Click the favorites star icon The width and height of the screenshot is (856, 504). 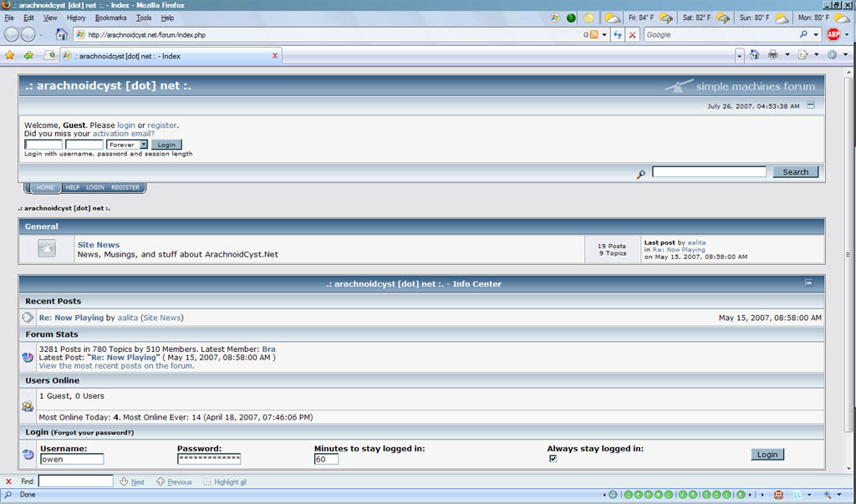(10, 55)
